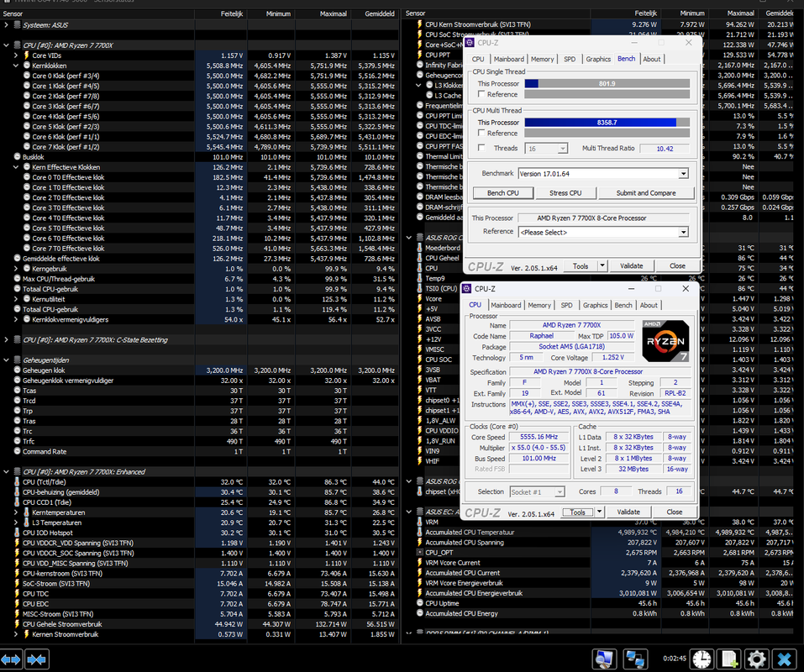Open the Tools dropdown arrow in Bench window
This screenshot has width=804, height=672.
602,266
